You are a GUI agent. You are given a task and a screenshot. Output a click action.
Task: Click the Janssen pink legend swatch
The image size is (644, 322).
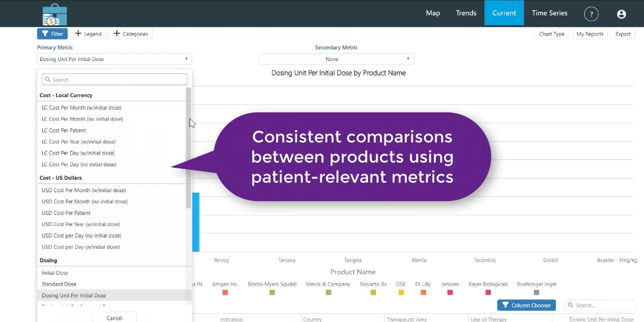(450, 292)
